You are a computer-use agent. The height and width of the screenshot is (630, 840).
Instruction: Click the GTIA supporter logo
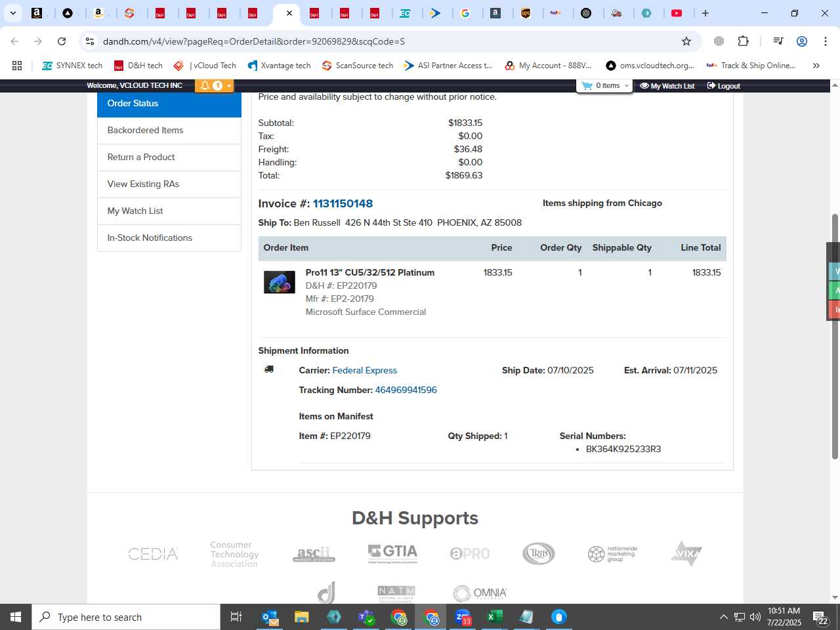[x=392, y=553]
